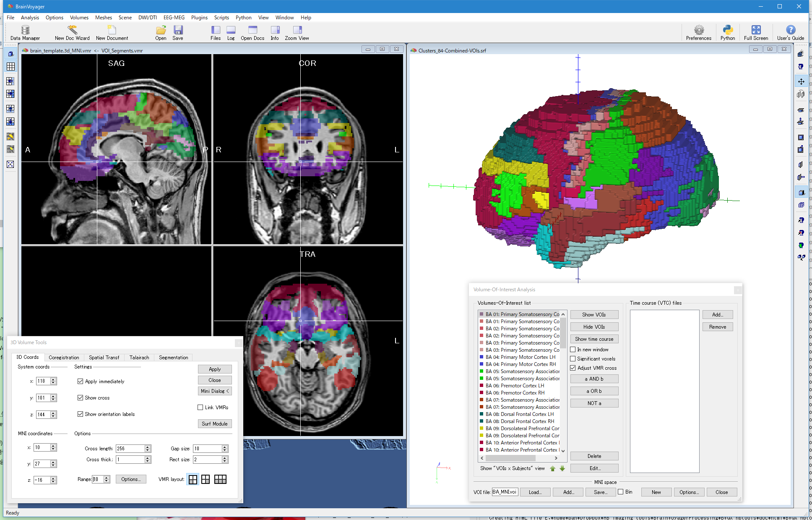Adjust Gap size stepper
The image size is (812, 520).
point(225,449)
